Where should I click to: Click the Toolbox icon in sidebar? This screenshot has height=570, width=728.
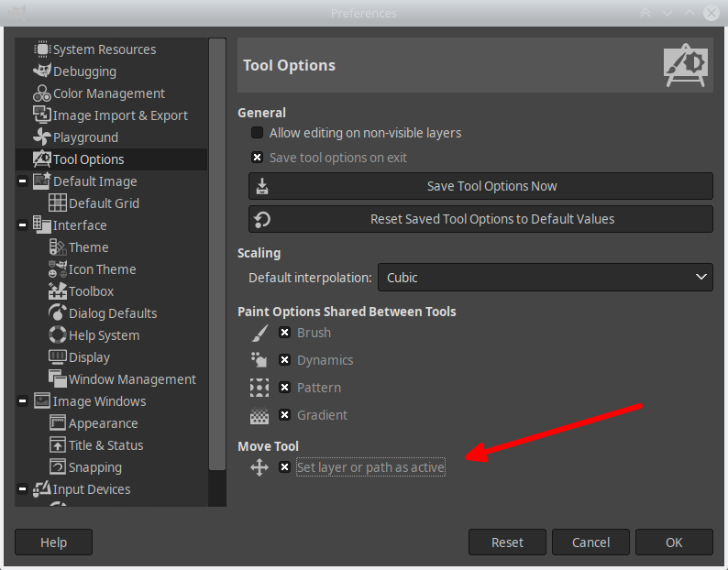pyautogui.click(x=58, y=291)
